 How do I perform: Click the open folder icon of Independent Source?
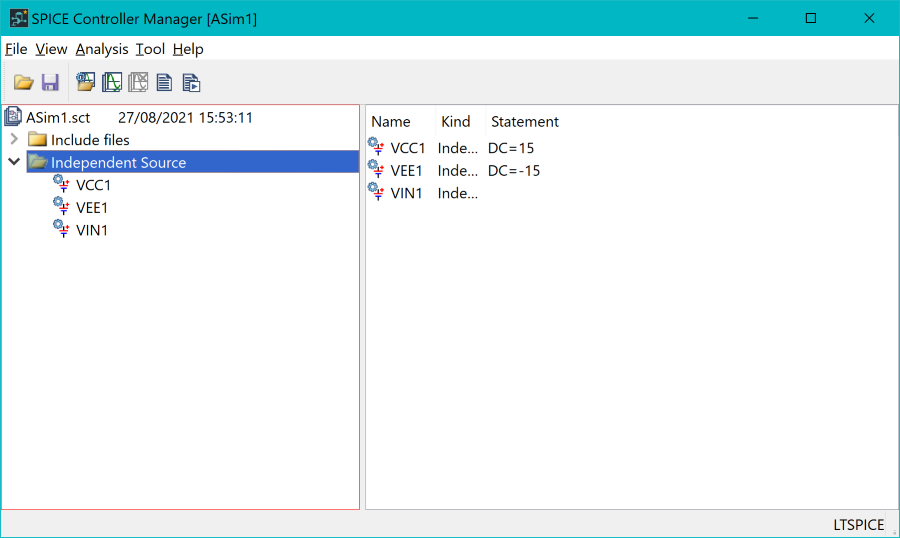click(38, 162)
